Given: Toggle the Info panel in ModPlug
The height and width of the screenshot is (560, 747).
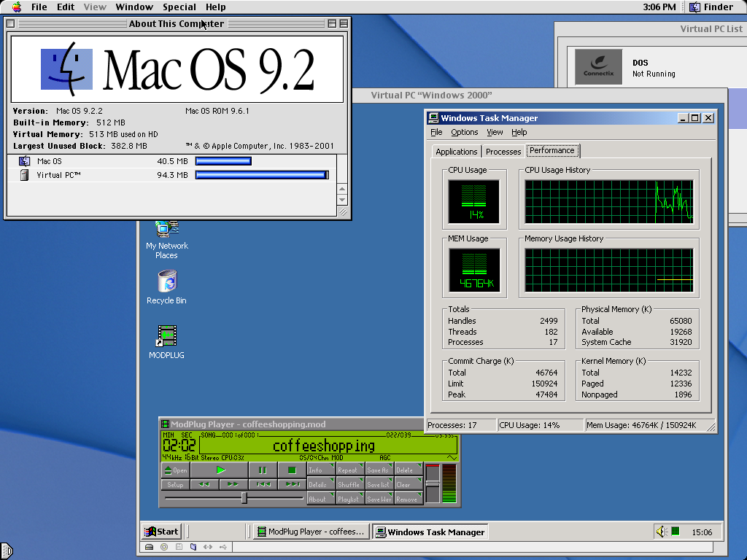Looking at the screenshot, I should [321, 470].
